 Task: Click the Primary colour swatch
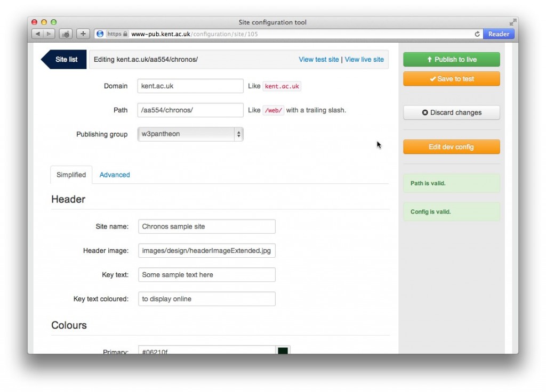283,350
